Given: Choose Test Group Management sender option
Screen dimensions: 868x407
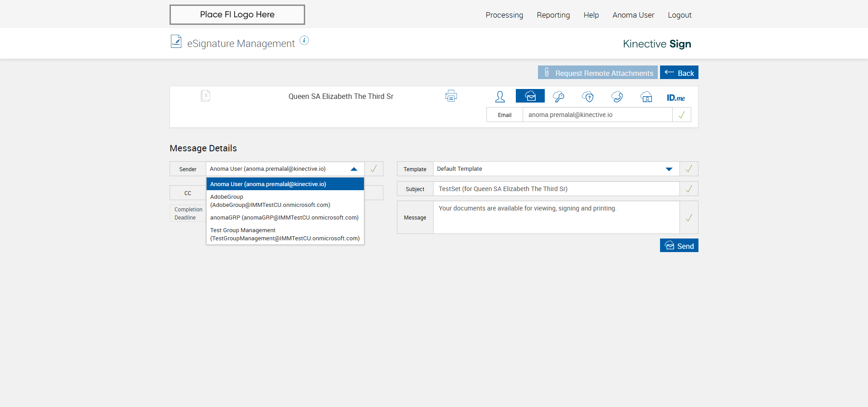Looking at the screenshot, I should tap(285, 234).
